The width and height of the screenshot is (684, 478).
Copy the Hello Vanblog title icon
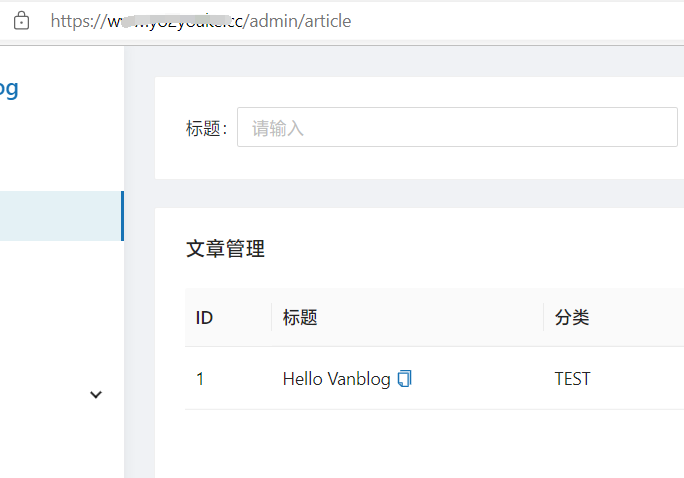[x=404, y=379]
